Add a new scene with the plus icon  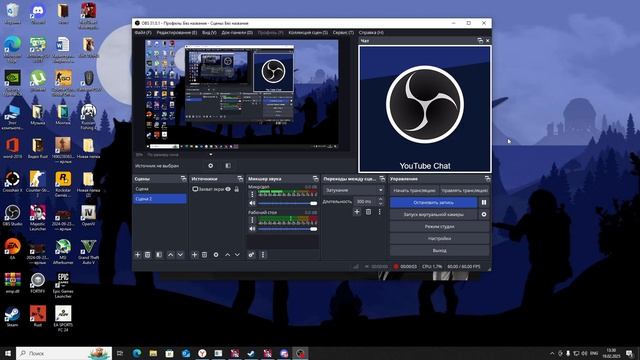138,255
